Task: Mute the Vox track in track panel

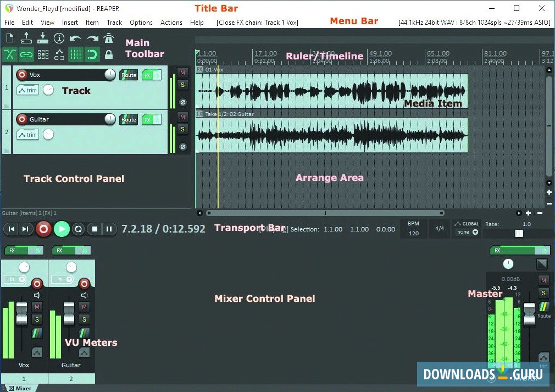Action: click(x=183, y=73)
